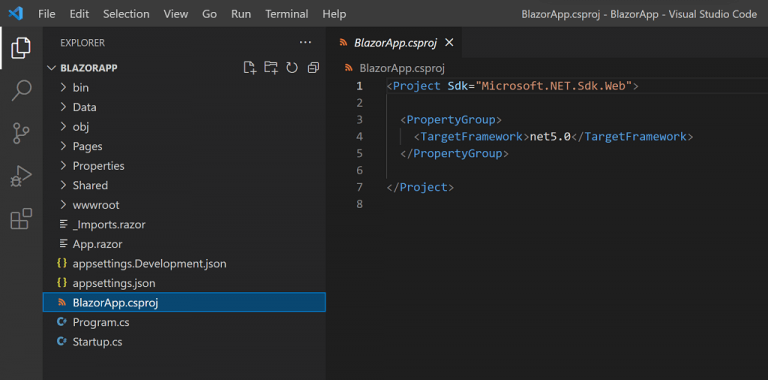Image resolution: width=768 pixels, height=380 pixels.
Task: Open the Edit menu
Action: point(79,14)
